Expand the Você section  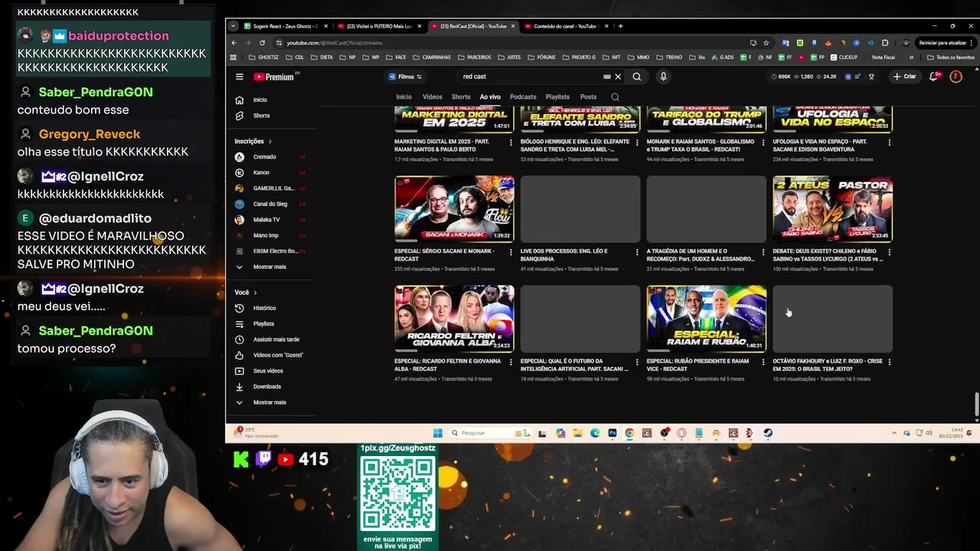pos(245,292)
